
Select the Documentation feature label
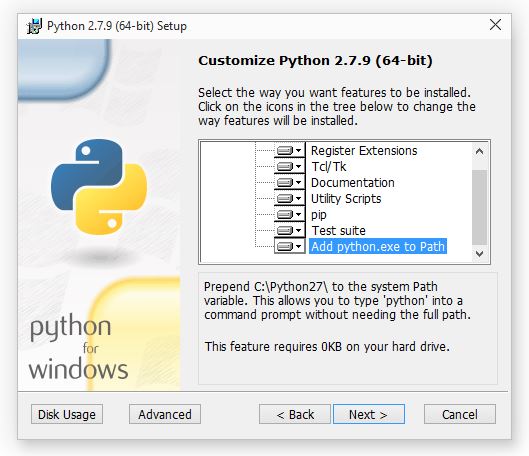[353, 182]
